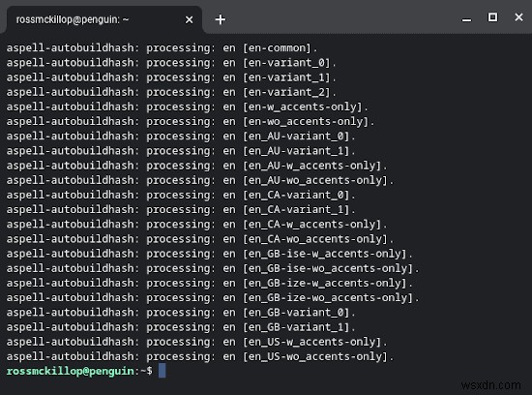This screenshot has height=395, width=532.
Task: Click the [en-common] output text
Action: tap(278, 47)
